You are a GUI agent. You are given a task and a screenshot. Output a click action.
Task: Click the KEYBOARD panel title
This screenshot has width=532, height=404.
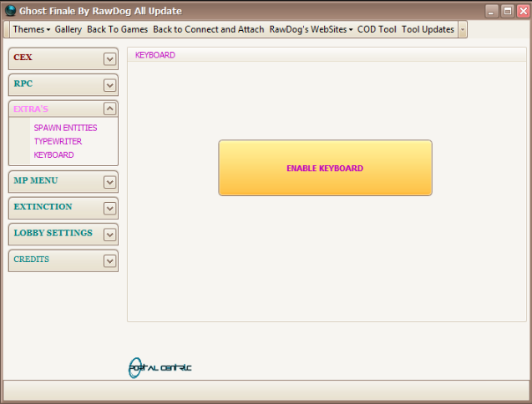(155, 55)
